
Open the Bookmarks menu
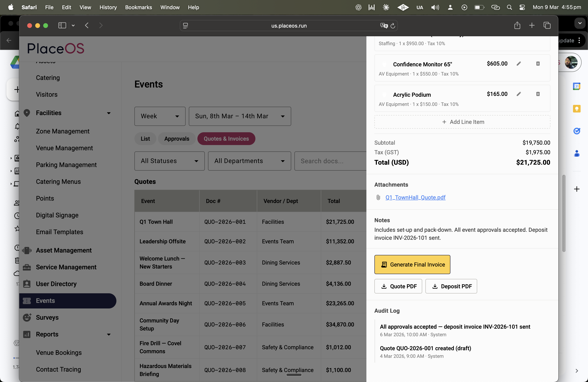(x=138, y=7)
